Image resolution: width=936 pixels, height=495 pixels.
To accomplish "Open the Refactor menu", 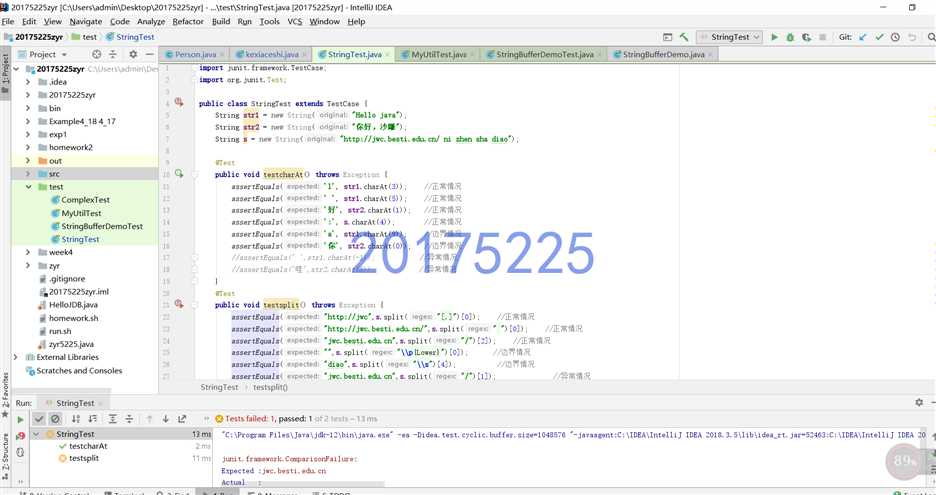I will click(x=188, y=21).
